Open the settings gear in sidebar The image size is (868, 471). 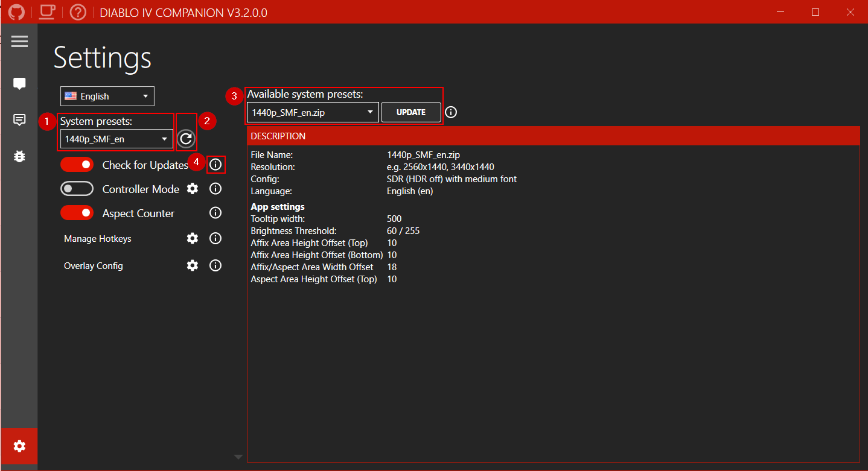pos(19,446)
